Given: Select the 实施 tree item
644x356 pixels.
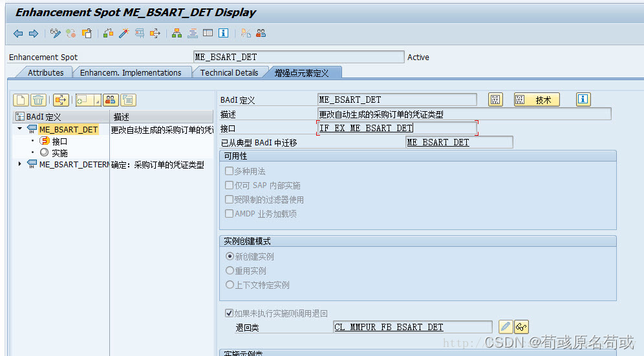Looking at the screenshot, I should (x=59, y=153).
